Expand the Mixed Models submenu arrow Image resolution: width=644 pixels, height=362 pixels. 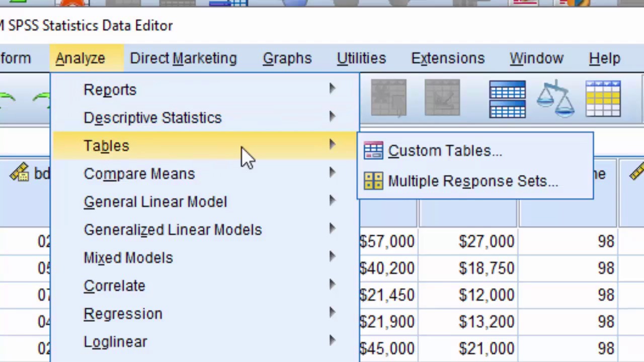332,257
